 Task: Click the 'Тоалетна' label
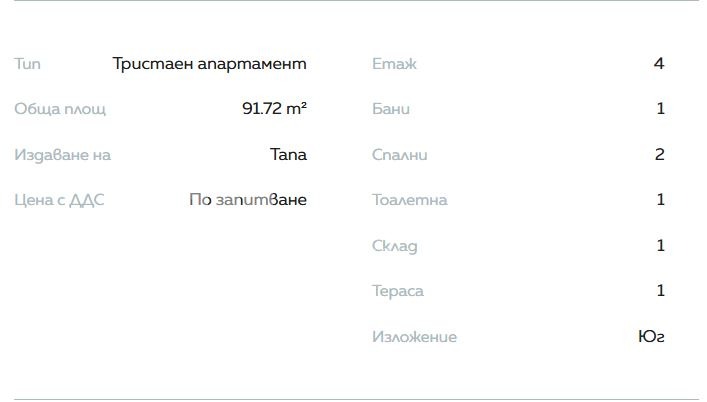[409, 200]
